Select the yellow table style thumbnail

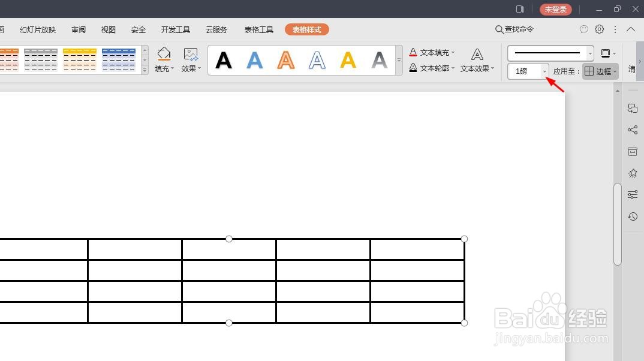(80, 59)
